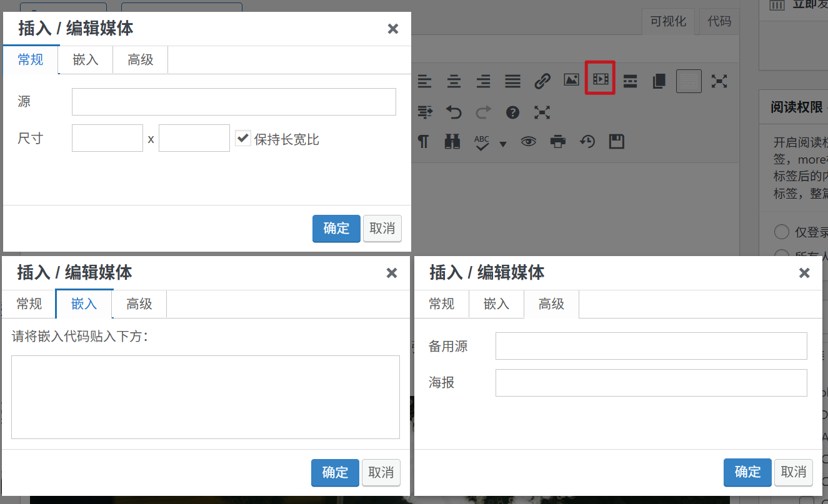The width and height of the screenshot is (828, 504).
Task: Click the stacked pages icon in toolbar
Action: tap(659, 81)
